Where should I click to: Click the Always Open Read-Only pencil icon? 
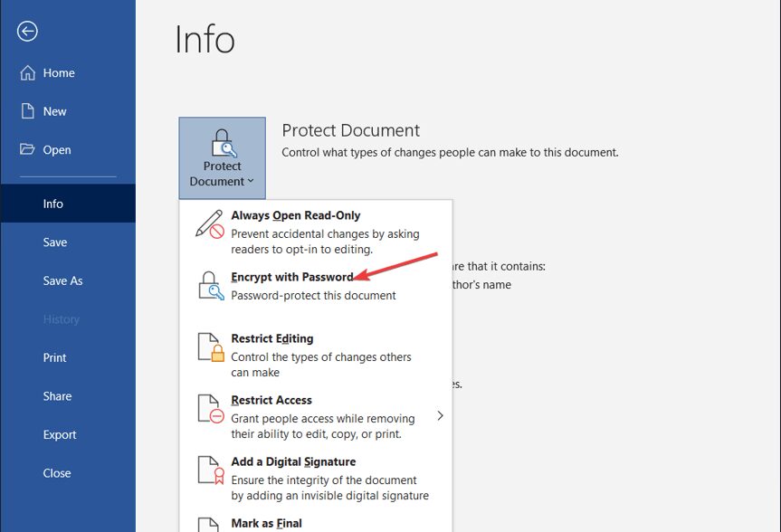210,224
